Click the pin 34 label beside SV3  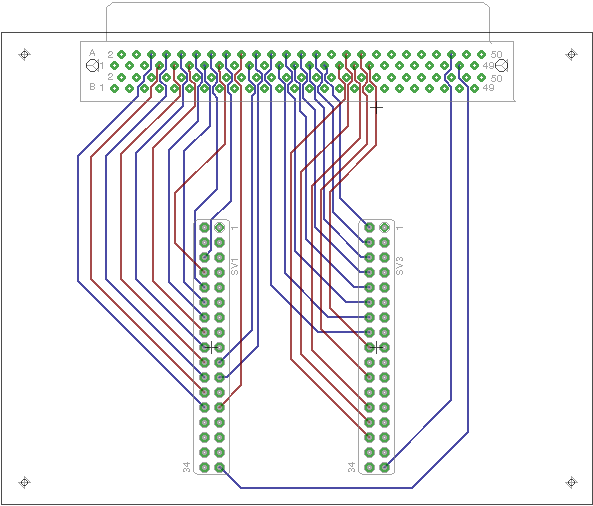pyautogui.click(x=351, y=467)
